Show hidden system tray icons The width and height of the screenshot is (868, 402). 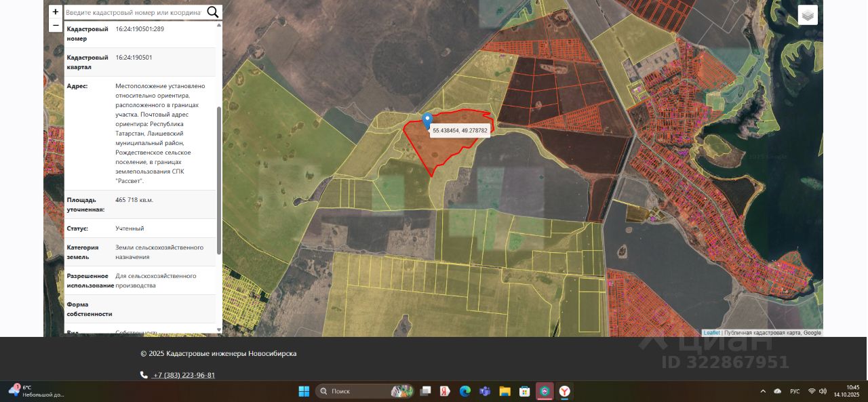pos(763,391)
